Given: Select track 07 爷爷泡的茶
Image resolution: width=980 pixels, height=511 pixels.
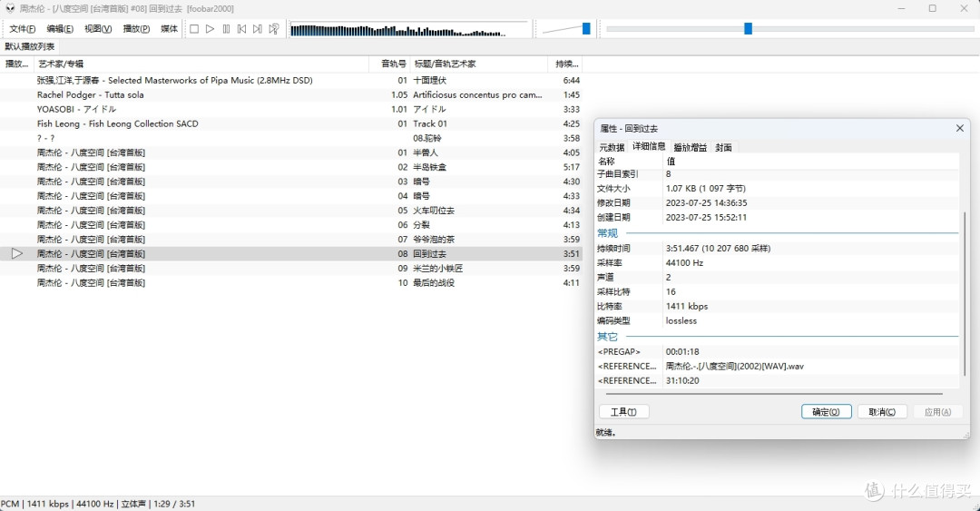Looking at the screenshot, I should [291, 239].
